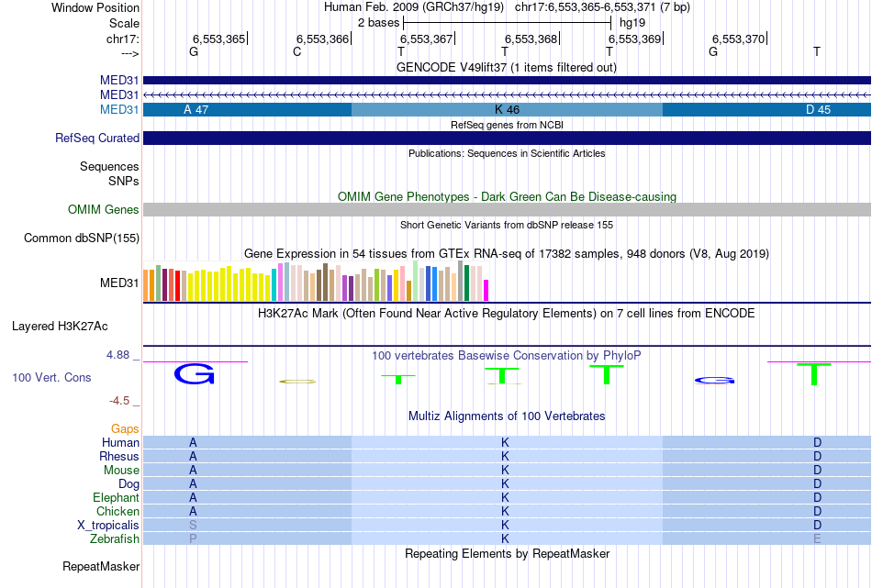
Task: Open the Publications track title
Action: point(507,153)
